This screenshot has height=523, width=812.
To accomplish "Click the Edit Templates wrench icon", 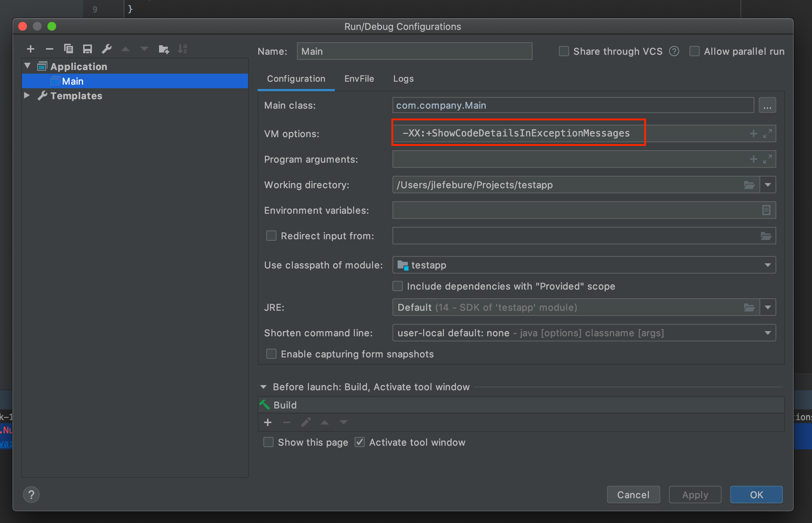I will click(107, 49).
